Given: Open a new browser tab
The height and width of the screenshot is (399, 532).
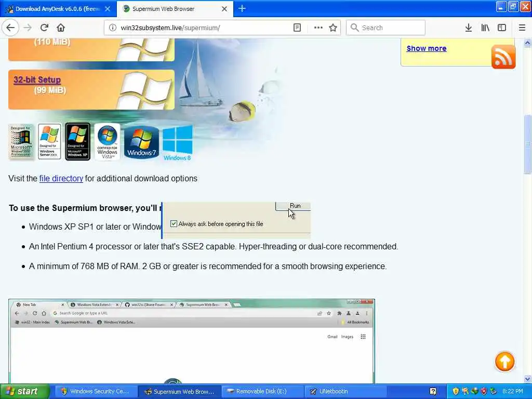Looking at the screenshot, I should 242,8.
